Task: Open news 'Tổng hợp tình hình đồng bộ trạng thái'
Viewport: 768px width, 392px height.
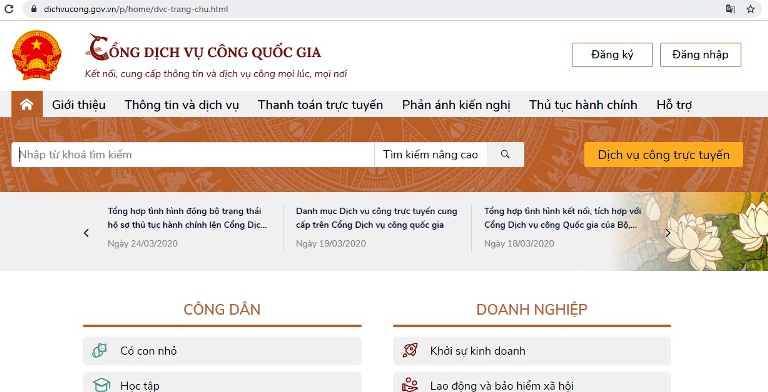Action: pos(187,218)
